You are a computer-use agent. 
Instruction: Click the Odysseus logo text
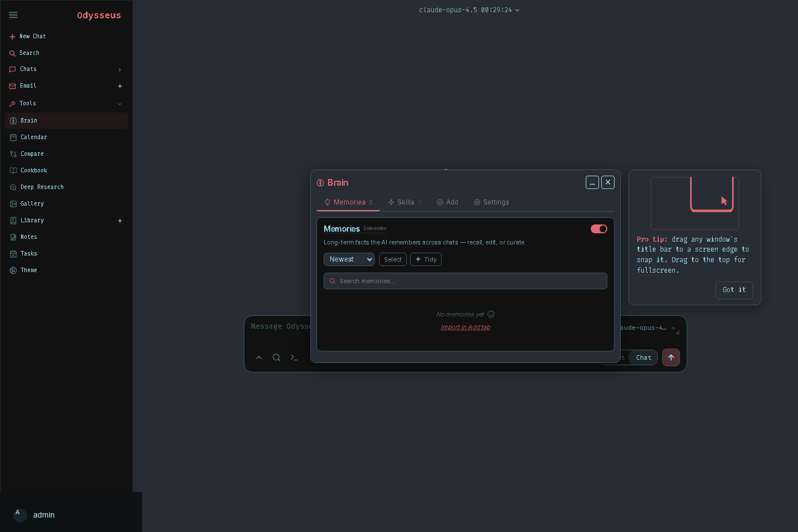[99, 15]
